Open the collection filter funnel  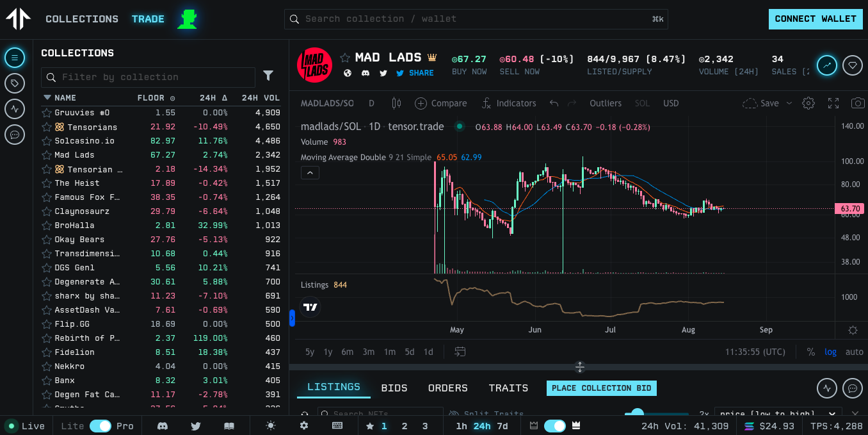click(x=268, y=76)
